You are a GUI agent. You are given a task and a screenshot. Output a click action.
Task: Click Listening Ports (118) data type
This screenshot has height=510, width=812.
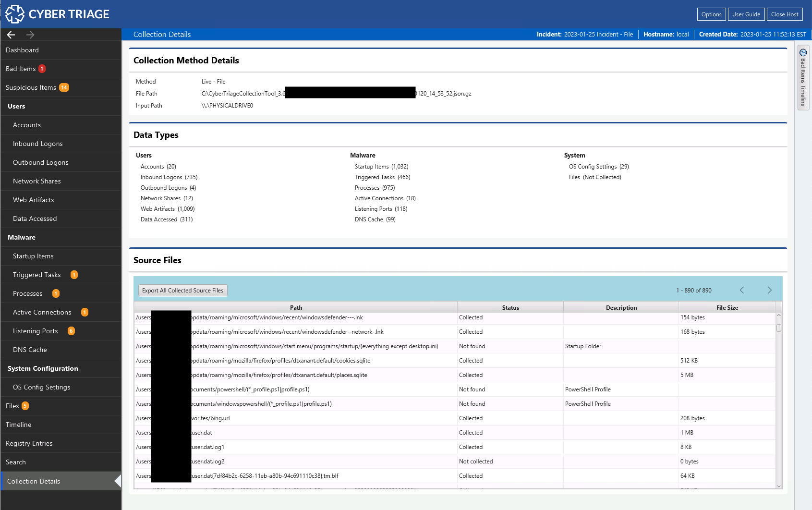click(x=381, y=209)
